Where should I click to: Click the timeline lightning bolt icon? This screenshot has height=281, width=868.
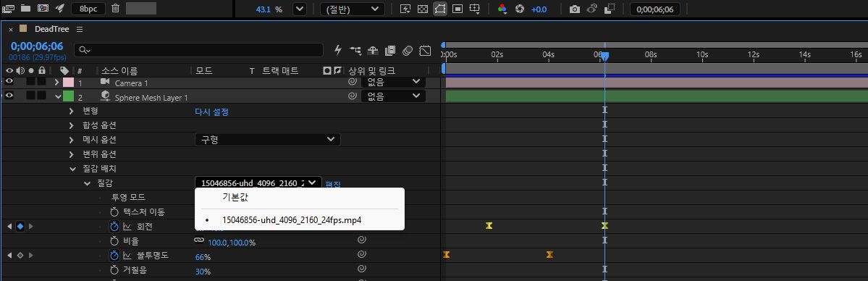pos(338,51)
